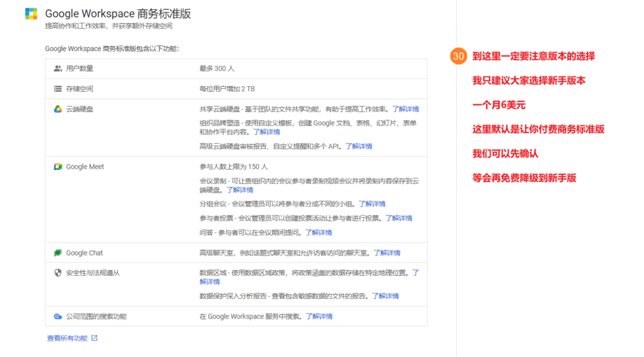Click the 存储空间 row label
This screenshot has width=644, height=357.
point(80,89)
